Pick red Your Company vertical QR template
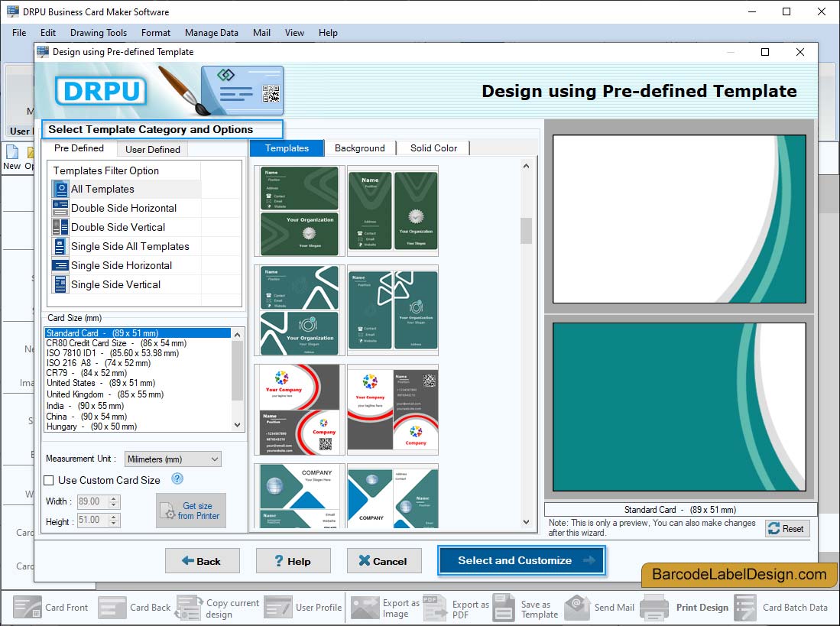Screen dimensions: 840x626 (x=393, y=410)
